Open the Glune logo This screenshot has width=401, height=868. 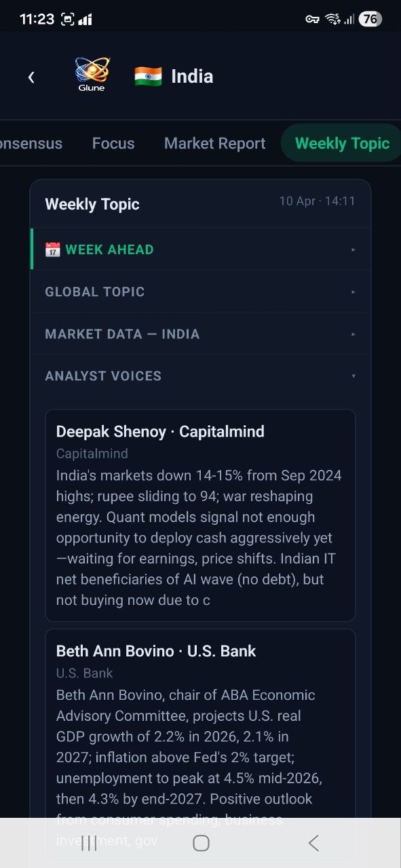(x=91, y=73)
